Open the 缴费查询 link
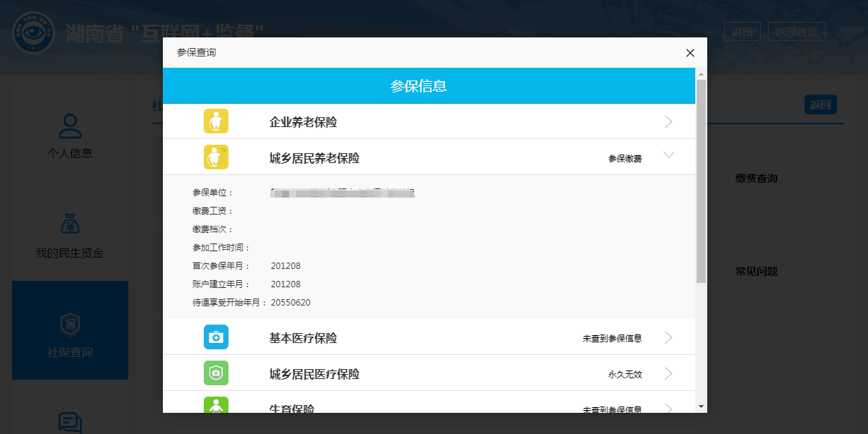Image resolution: width=868 pixels, height=434 pixels. [756, 179]
